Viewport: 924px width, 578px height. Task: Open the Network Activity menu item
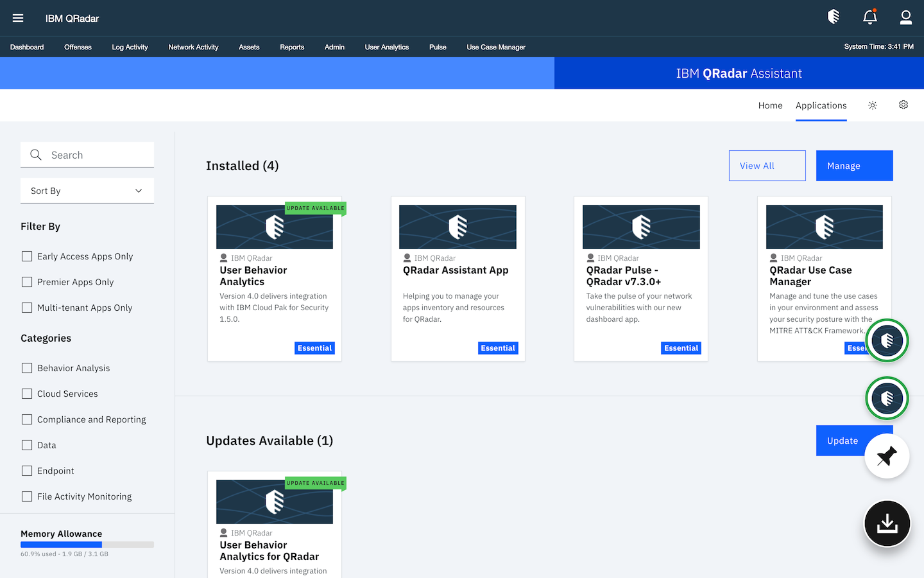pos(193,47)
